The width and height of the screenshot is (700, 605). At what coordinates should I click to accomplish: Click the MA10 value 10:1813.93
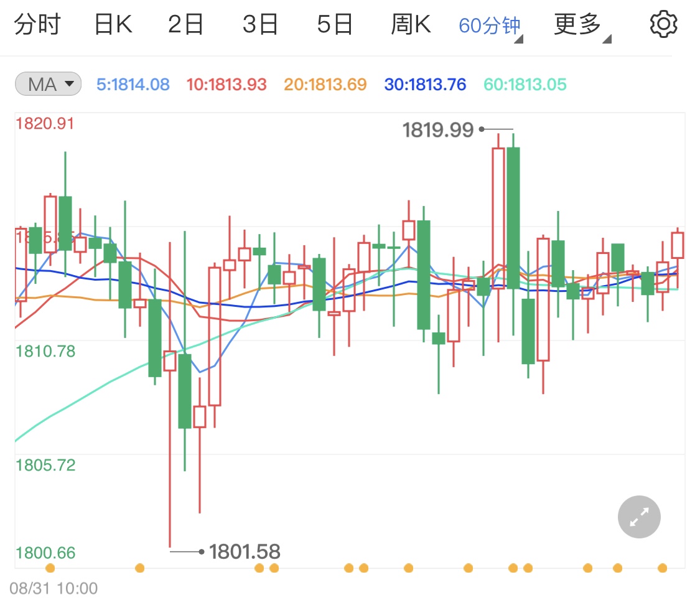click(226, 85)
